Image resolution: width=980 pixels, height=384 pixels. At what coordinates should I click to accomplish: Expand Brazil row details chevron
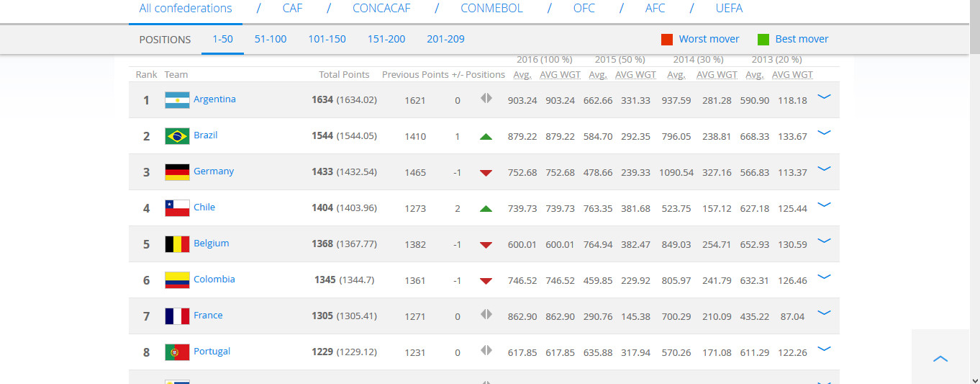tap(825, 132)
